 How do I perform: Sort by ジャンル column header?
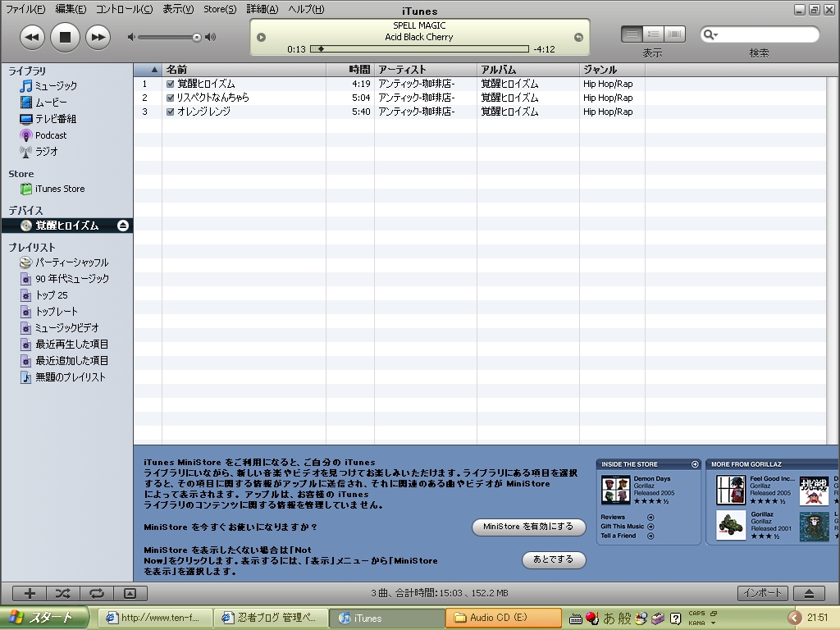coord(612,70)
